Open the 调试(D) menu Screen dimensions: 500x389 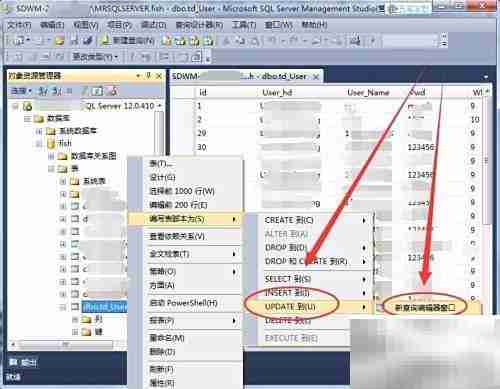tap(153, 25)
